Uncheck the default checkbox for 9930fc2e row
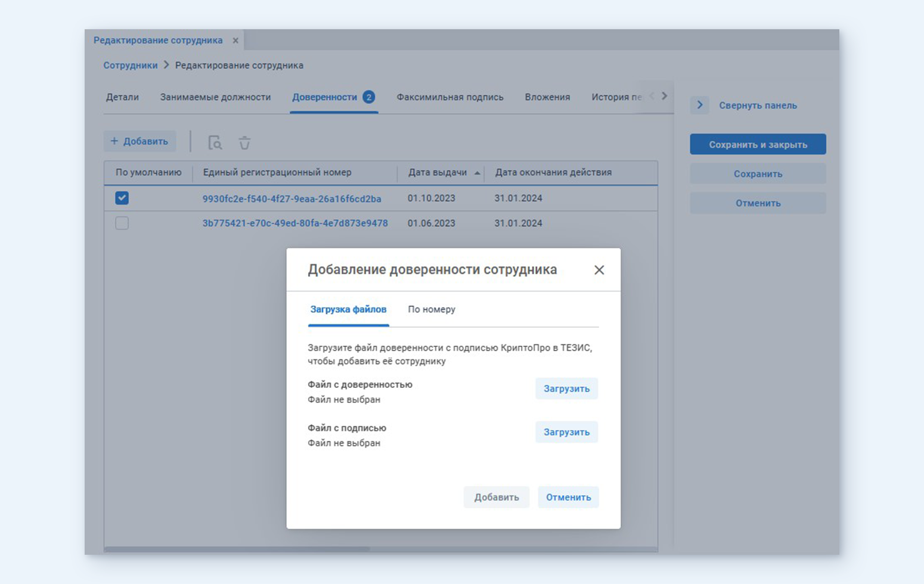The height and width of the screenshot is (584, 924). point(122,198)
